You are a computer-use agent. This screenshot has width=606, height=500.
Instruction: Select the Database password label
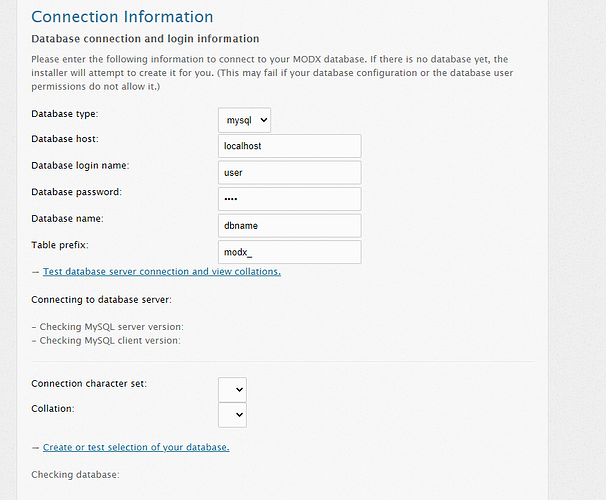tap(77, 192)
